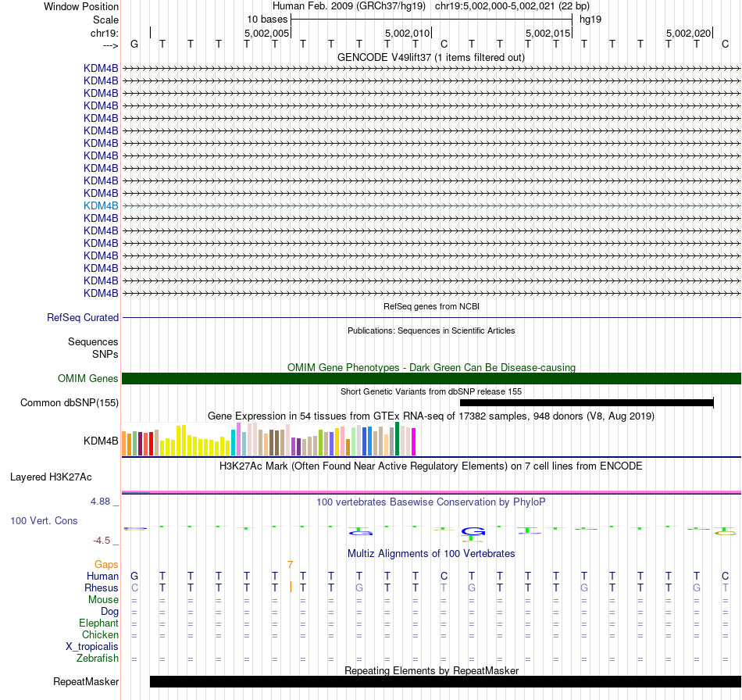Click 'Multiz Alignments of 100 Vertebrates' title
This screenshot has height=700, width=742.
431,554
